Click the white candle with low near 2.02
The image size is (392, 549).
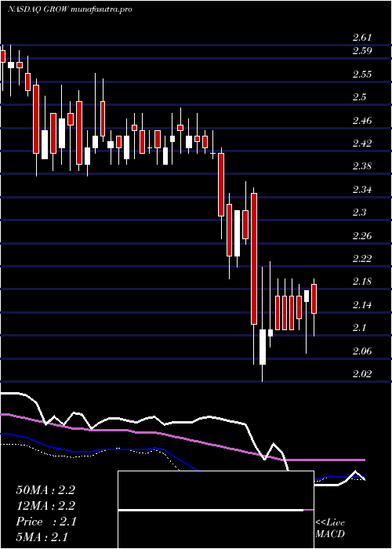262,347
